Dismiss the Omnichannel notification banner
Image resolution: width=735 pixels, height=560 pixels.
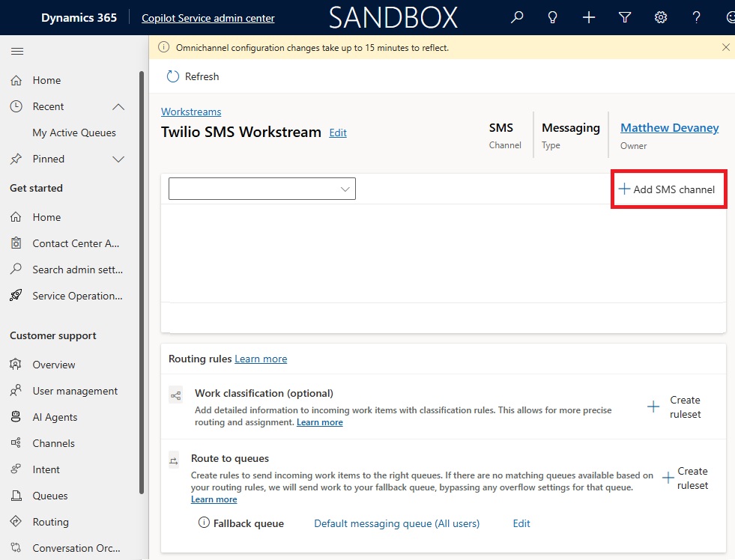point(725,47)
